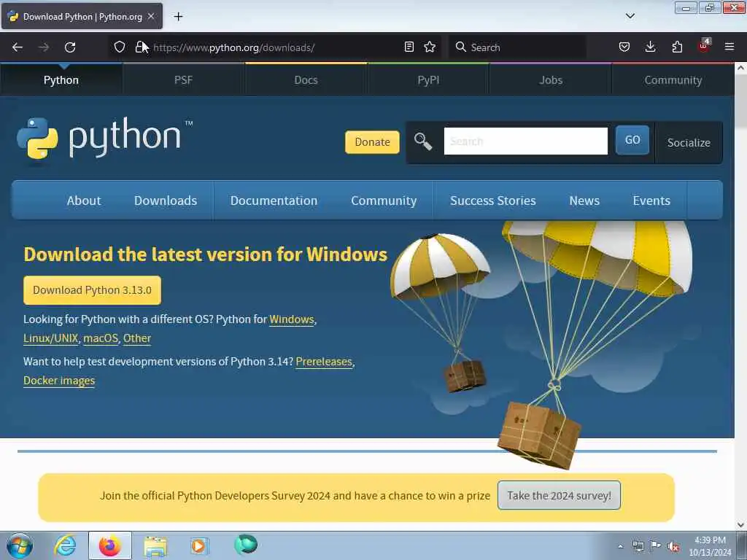Viewport: 747px width, 560px height.
Task: Click the python.org site search field
Action: point(525,141)
